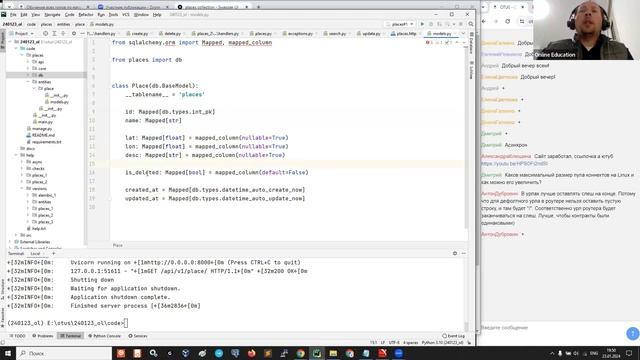Open the TODO tool window
The image size is (640, 360).
tap(18, 336)
